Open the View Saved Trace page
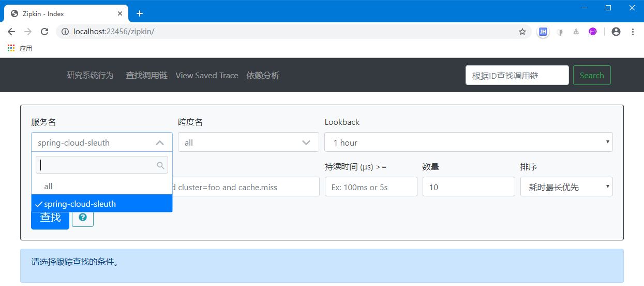 [x=207, y=76]
